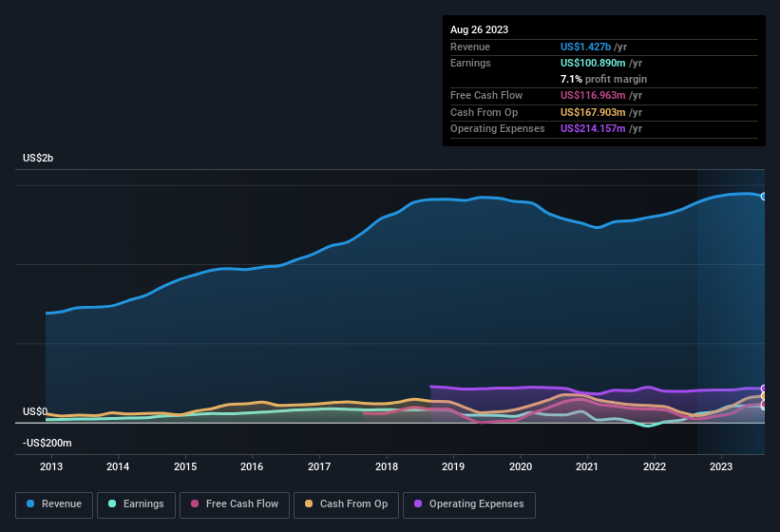Select the 2013 label on the x-axis
This screenshot has height=532, width=780.
click(51, 466)
